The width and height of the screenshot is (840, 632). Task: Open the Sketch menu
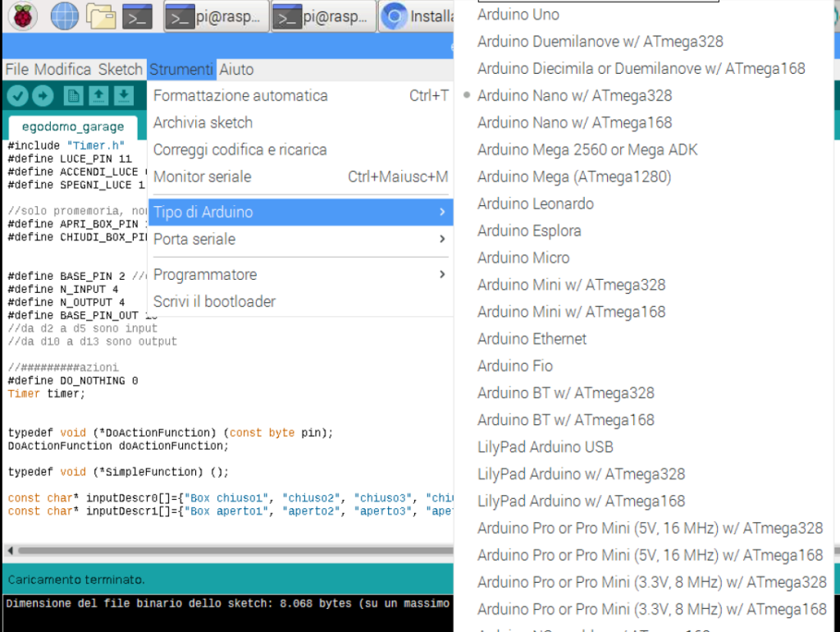click(121, 70)
